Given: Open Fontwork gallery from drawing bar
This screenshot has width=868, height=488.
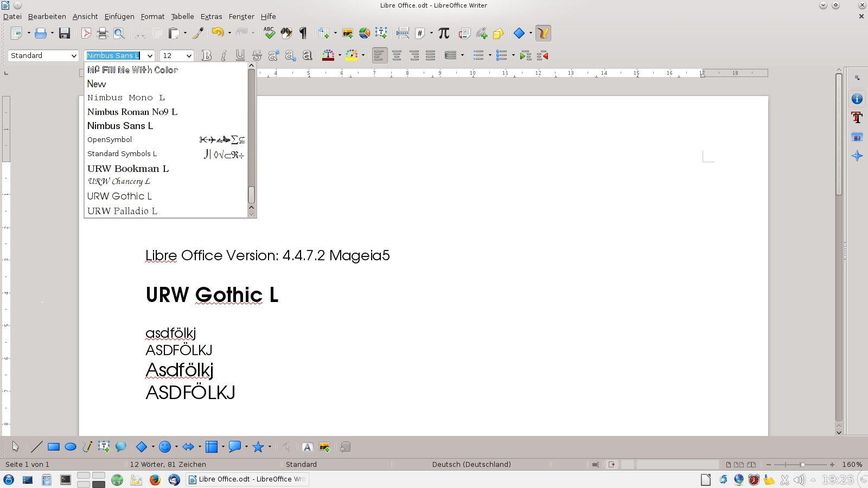Looking at the screenshot, I should (x=307, y=447).
